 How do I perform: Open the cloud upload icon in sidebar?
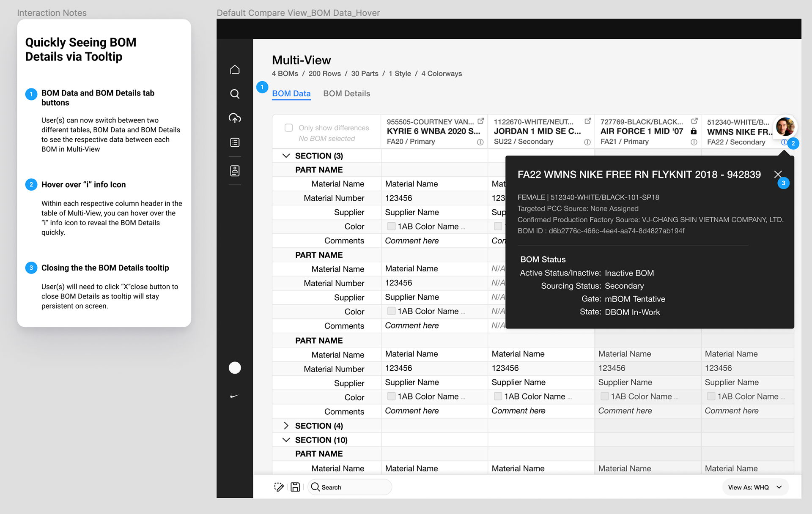pyautogui.click(x=235, y=118)
